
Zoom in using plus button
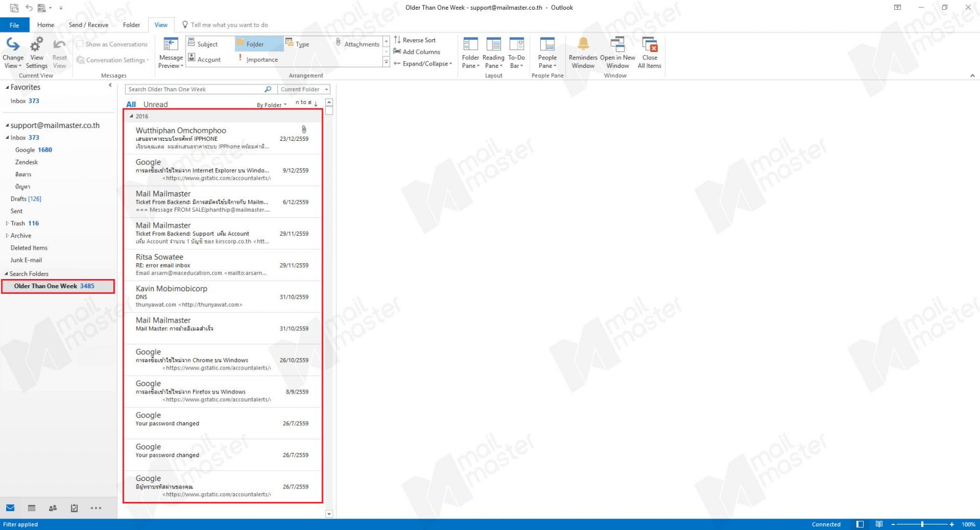952,524
